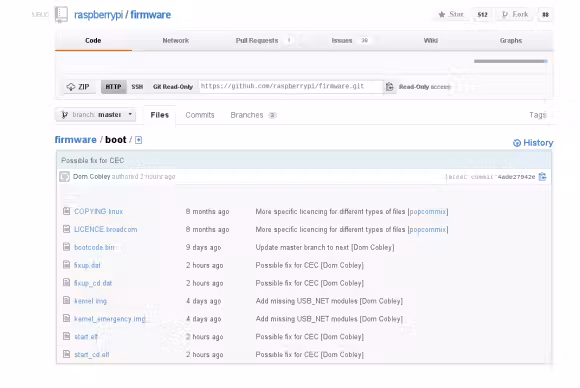Click '4 days ago' in kernel_emergency.img row
The height and width of the screenshot is (388, 580).
pyautogui.click(x=203, y=319)
